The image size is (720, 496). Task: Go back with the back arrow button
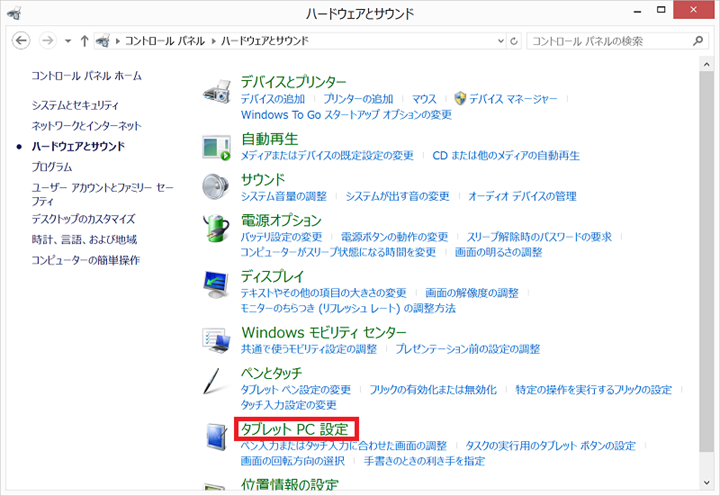(21, 41)
